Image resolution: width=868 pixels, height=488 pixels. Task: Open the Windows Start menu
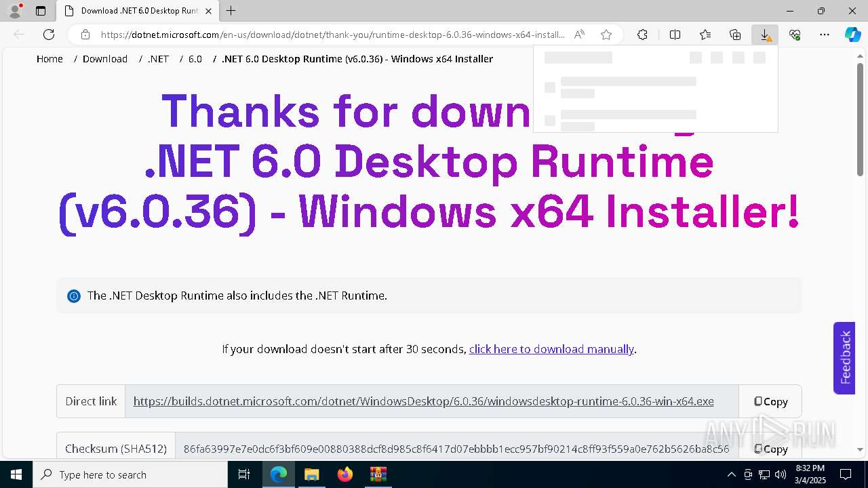[16, 474]
